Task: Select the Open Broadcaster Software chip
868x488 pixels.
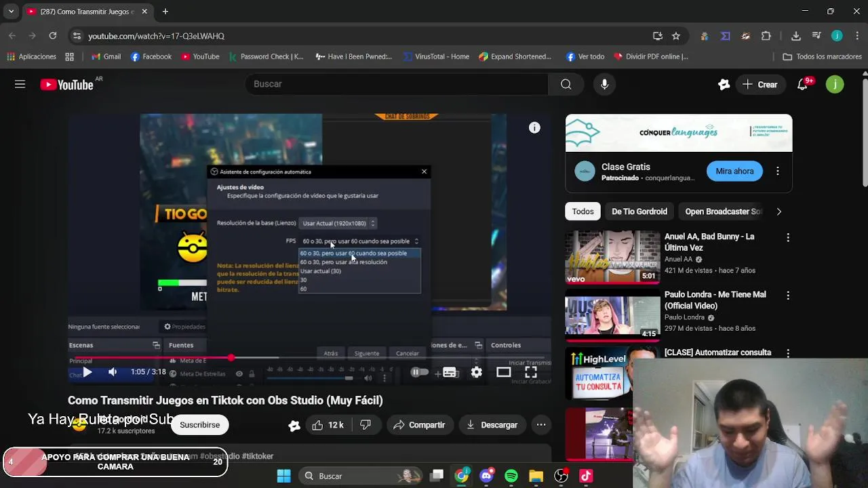Action: [723, 211]
